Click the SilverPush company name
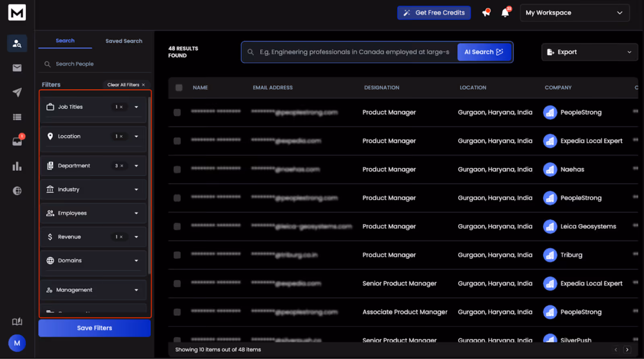Image resolution: width=644 pixels, height=359 pixels. tap(576, 340)
